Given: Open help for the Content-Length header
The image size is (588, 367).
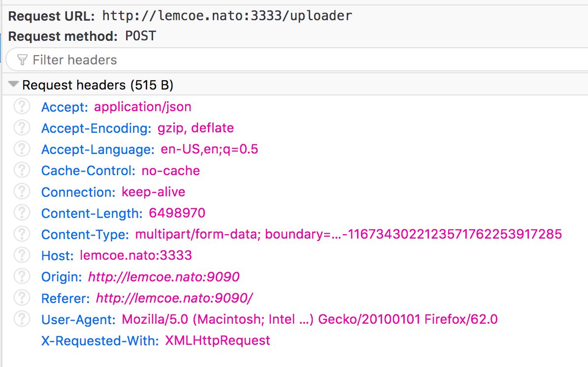Looking at the screenshot, I should 22,213.
